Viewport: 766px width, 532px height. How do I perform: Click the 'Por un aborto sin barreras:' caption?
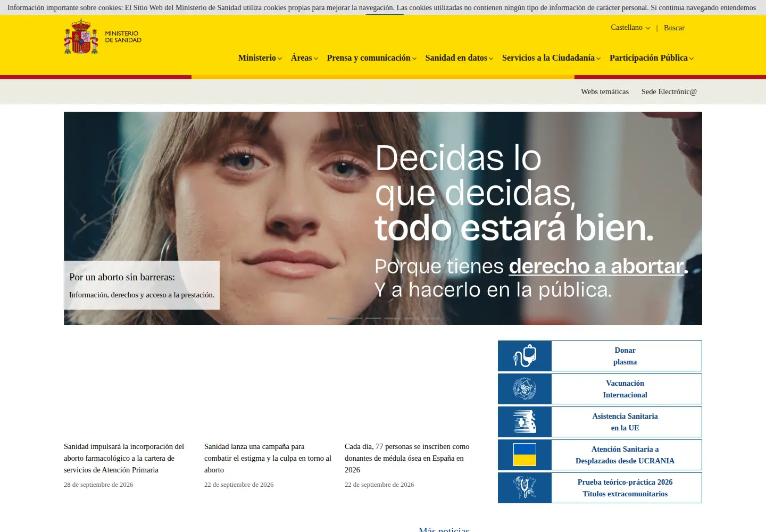122,277
